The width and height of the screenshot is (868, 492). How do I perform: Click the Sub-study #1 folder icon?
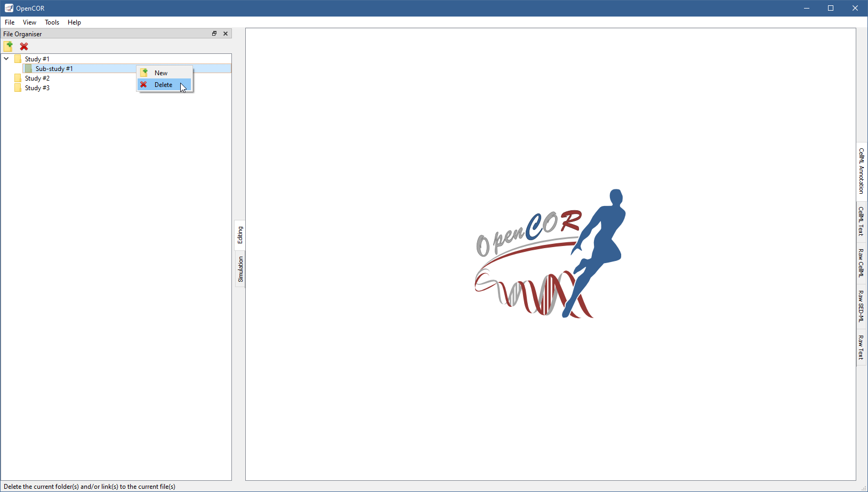[28, 69]
